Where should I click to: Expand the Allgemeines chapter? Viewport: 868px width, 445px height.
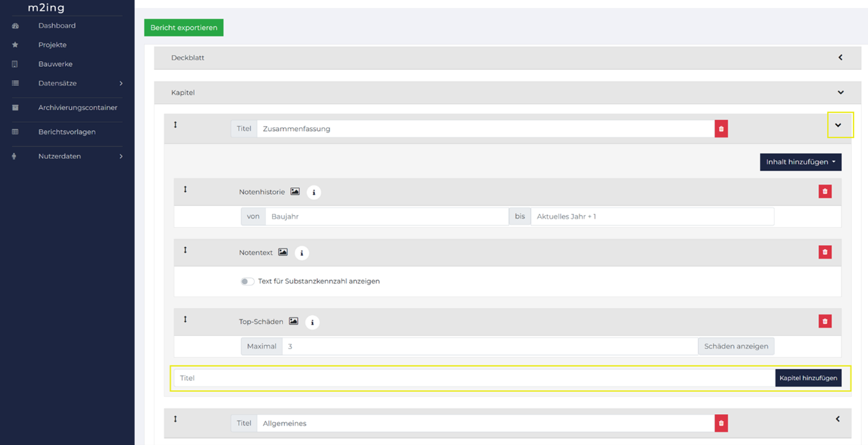[838, 419]
